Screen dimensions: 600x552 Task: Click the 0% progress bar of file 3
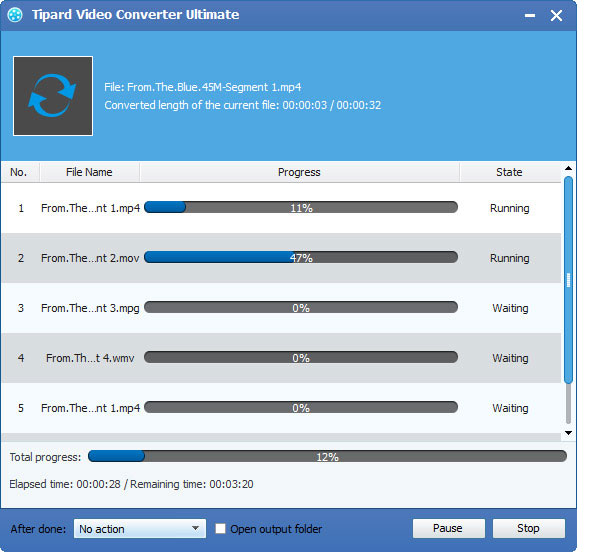[301, 307]
